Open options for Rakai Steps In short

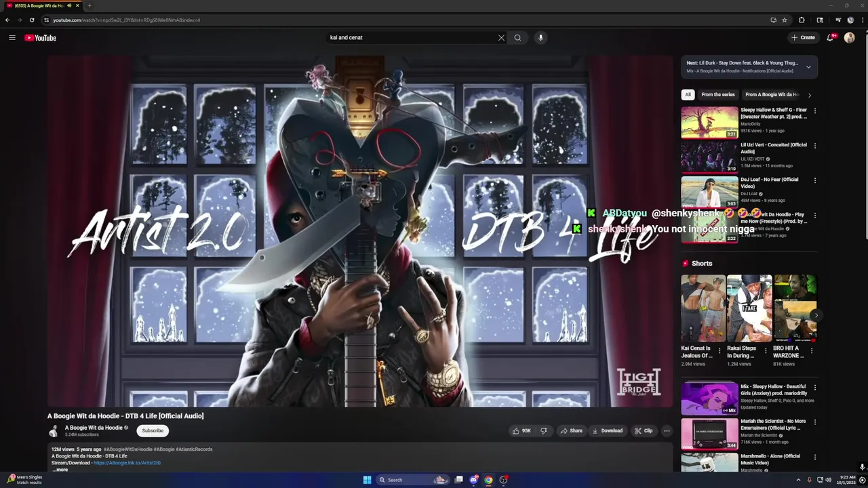point(766,351)
